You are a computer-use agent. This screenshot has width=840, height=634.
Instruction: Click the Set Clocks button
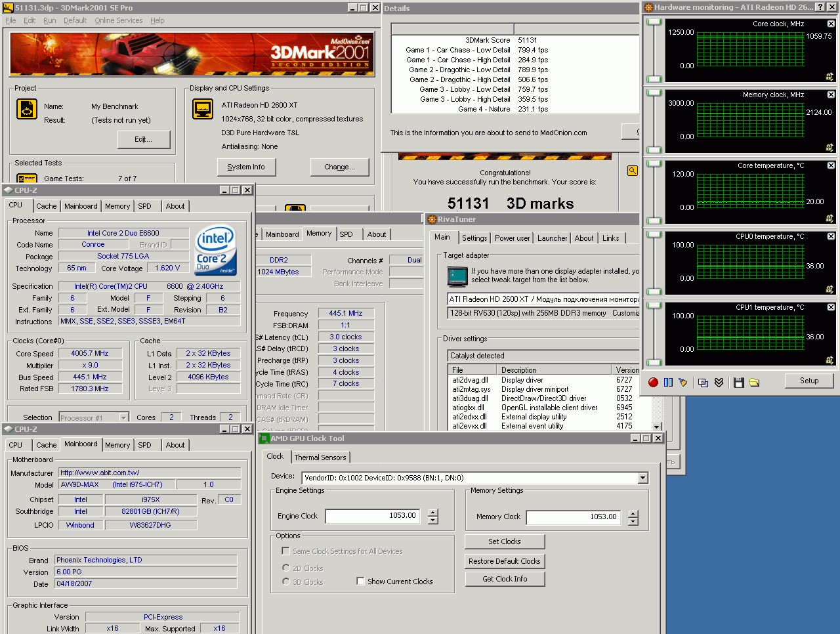coord(505,541)
